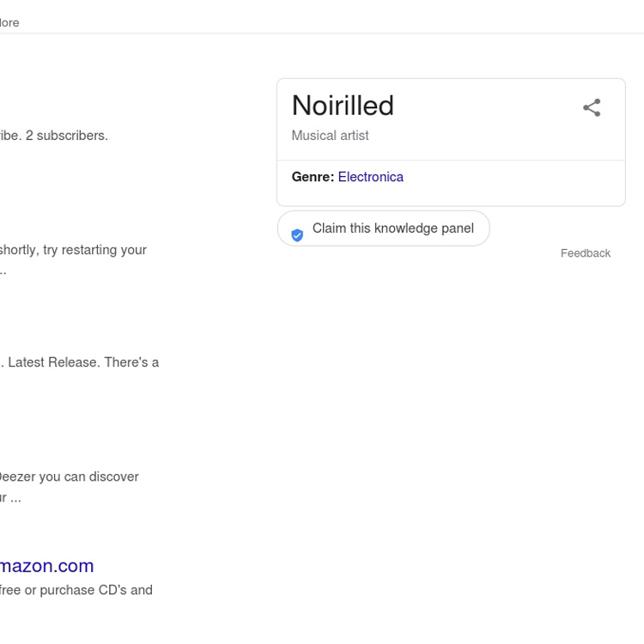Screen dimensions: 644x644
Task: Click the blank space between Noirilled and share icon
Action: click(x=485, y=107)
